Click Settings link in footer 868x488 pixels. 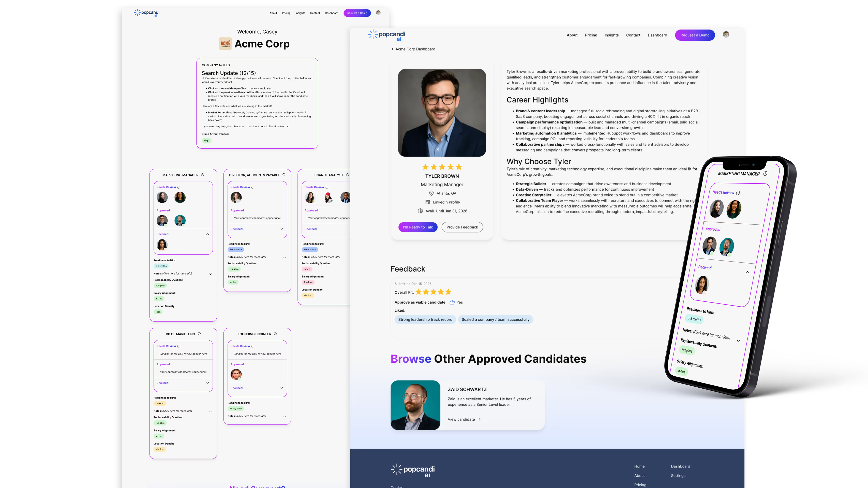click(x=678, y=476)
